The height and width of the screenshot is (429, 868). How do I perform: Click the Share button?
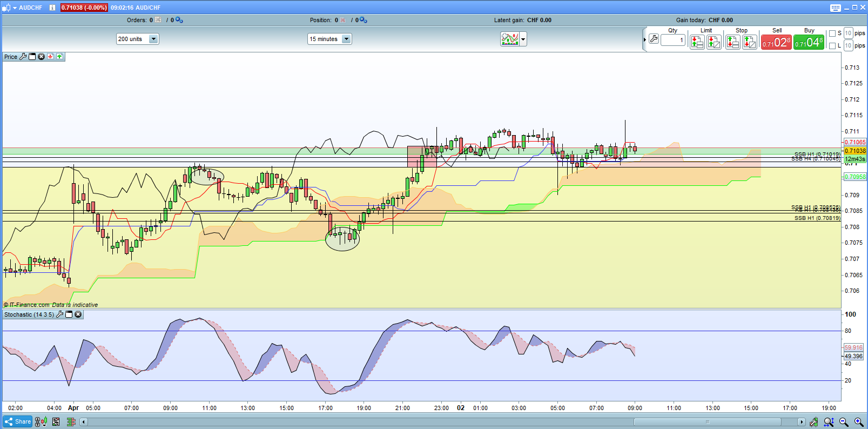18,422
